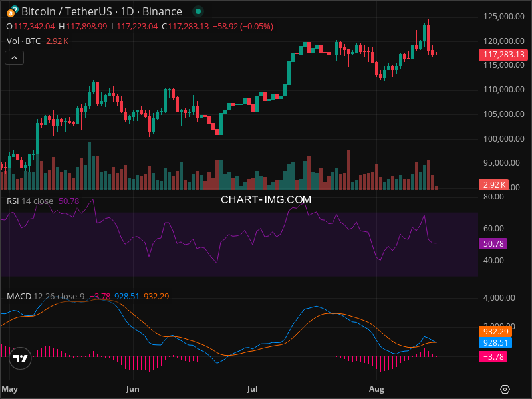Click the 60.00 RSI axis label
The image size is (532, 399).
pyautogui.click(x=493, y=229)
